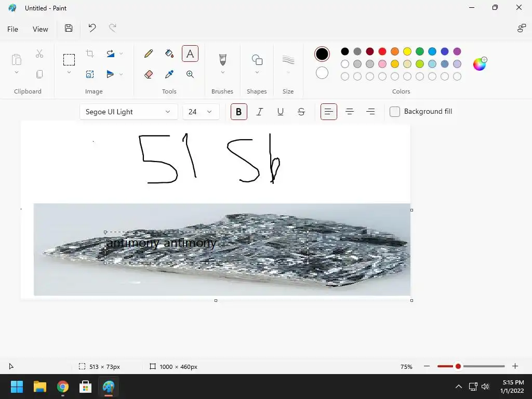Select Color 1 black primary swatch
532x399 pixels.
pyautogui.click(x=322, y=54)
